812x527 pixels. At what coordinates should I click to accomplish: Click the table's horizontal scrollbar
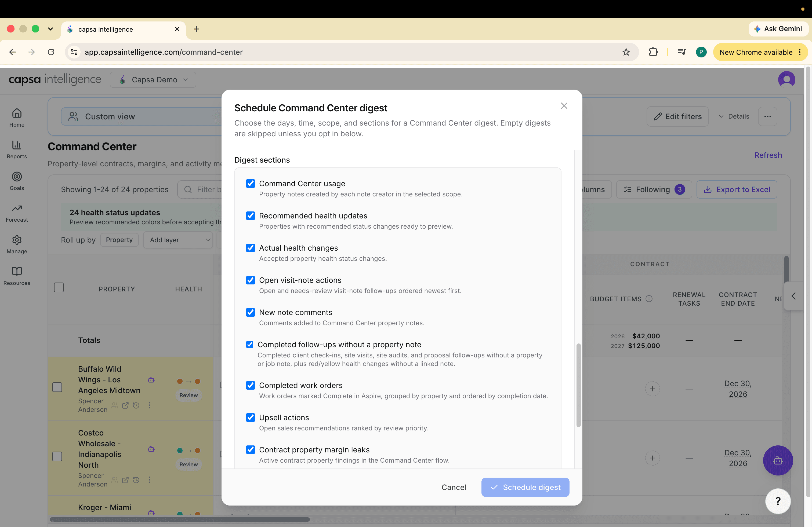180,519
